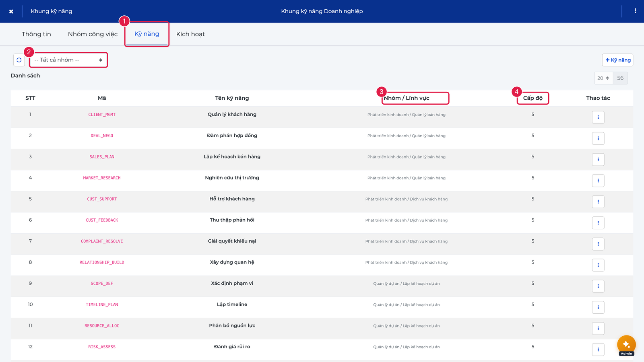644x362 pixels.
Task: Switch to the Nhóm công việc tab
Action: pos(93,34)
